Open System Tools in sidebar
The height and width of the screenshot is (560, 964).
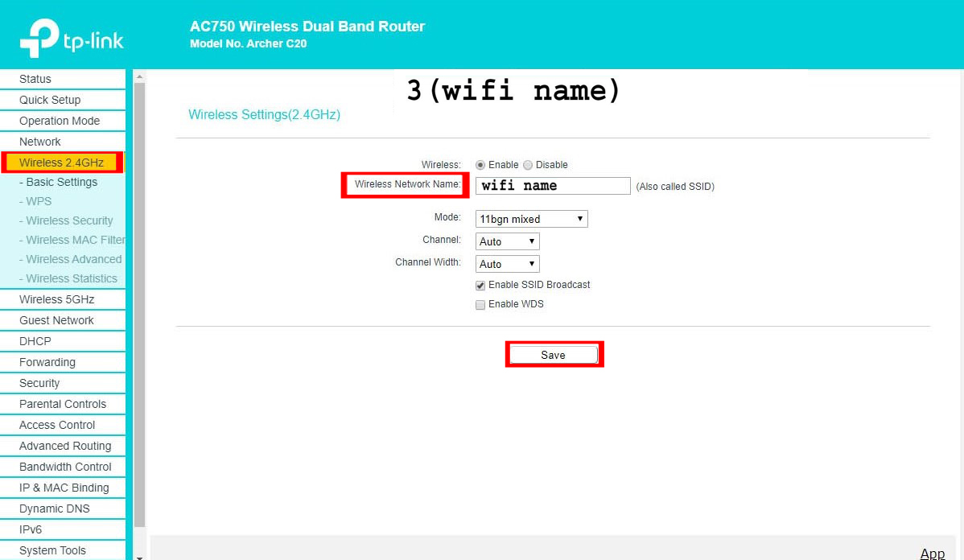53,550
